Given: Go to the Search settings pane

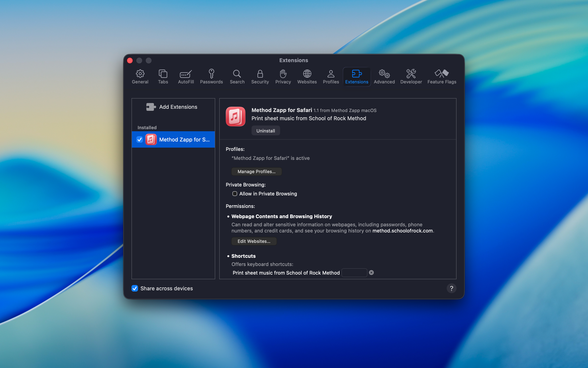Looking at the screenshot, I should pyautogui.click(x=237, y=77).
